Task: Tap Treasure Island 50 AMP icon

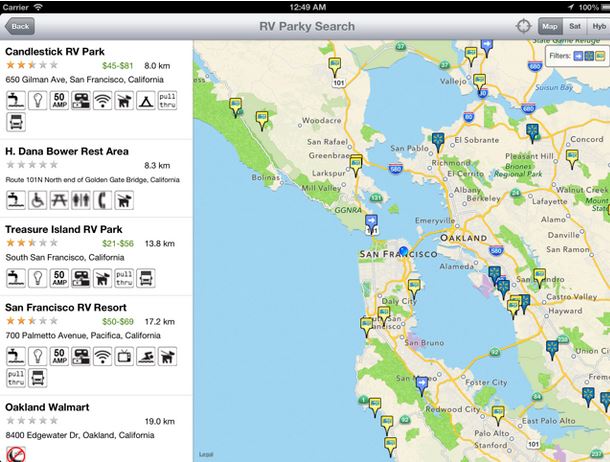Action: click(x=59, y=278)
